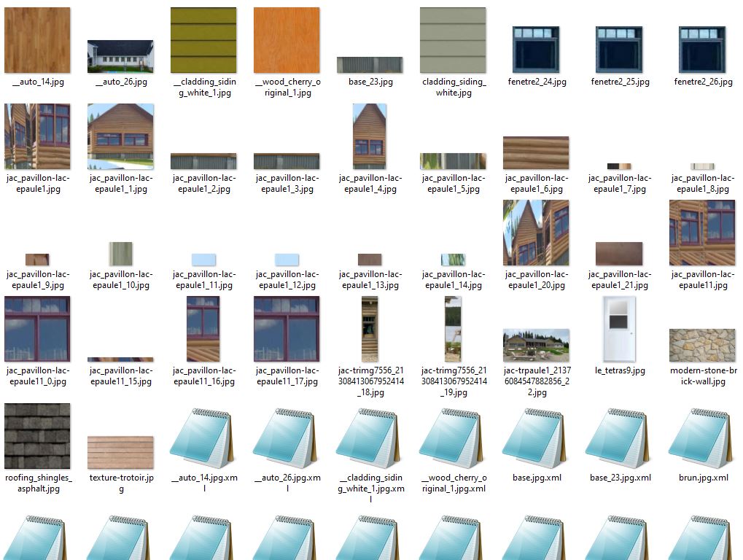The width and height of the screenshot is (743, 560).
Task: Select the brown jac_pavillon-lac-epaule1_13.jpg thumbnail
Action: click(x=370, y=260)
